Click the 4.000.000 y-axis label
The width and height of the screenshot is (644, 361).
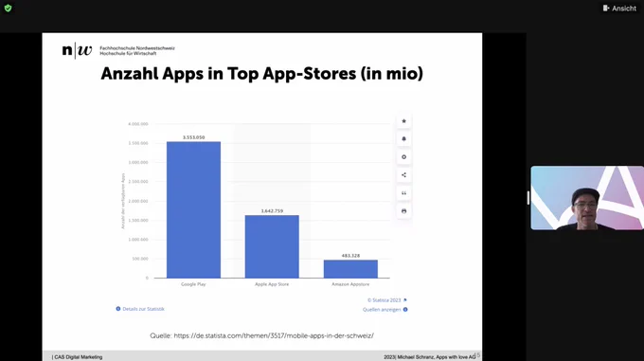click(x=138, y=124)
